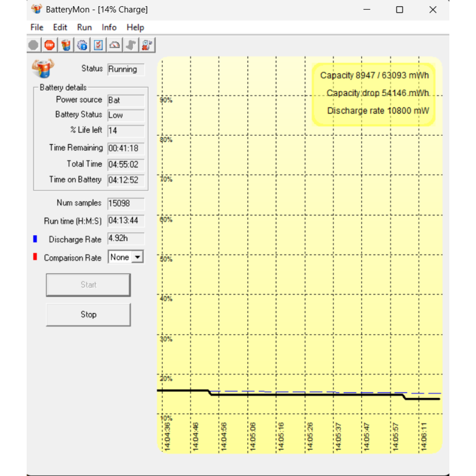Viewport: 476px width, 476px height.
Task: Click the blue Discharge Rate color marker
Action: click(35, 239)
